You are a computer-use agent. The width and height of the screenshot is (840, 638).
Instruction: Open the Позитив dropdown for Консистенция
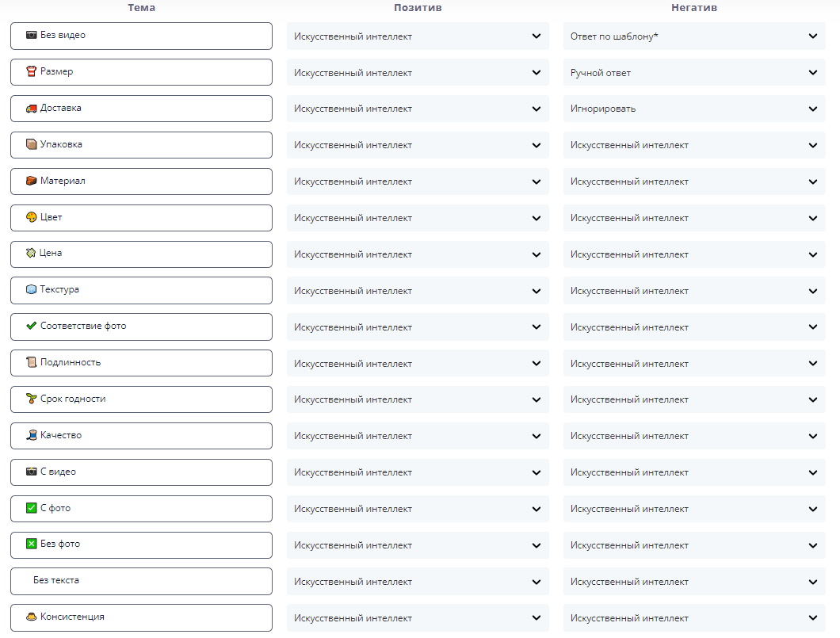(417, 618)
